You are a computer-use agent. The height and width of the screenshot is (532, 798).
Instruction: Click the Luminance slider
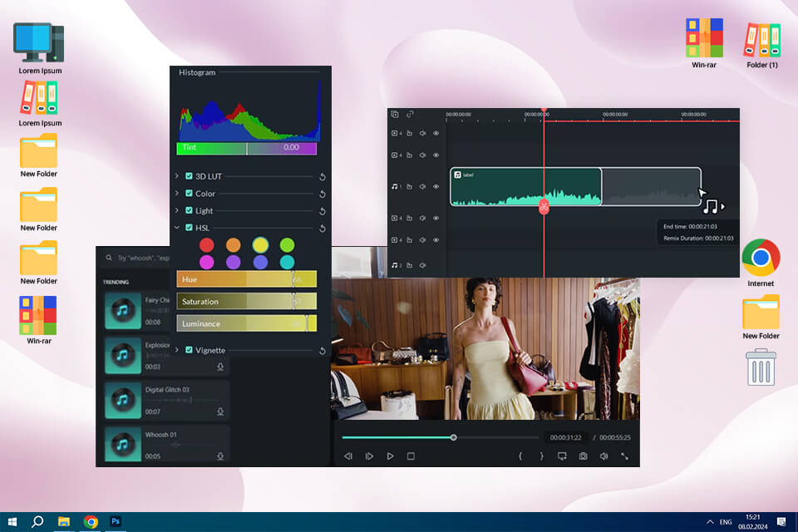[x=247, y=323]
